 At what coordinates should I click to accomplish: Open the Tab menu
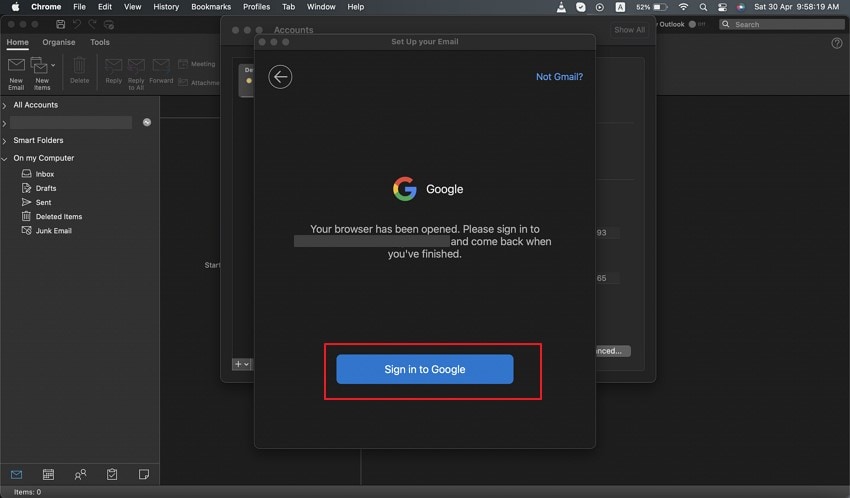pos(288,7)
